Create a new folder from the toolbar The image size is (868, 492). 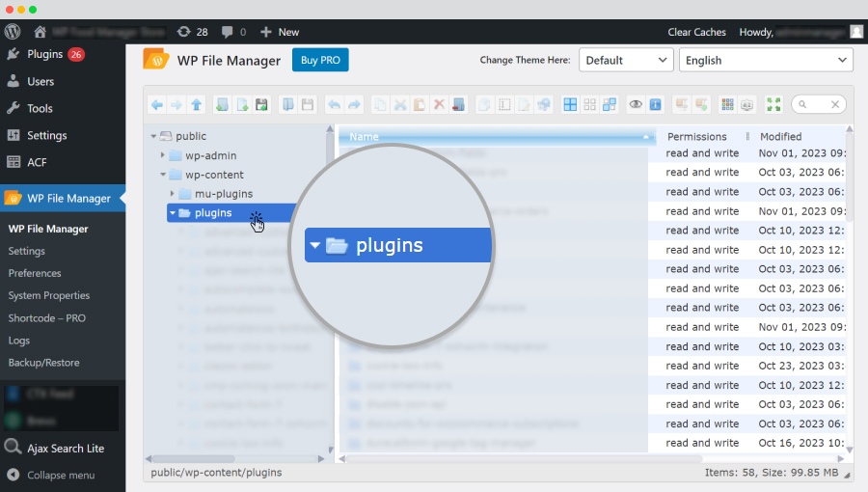223,104
